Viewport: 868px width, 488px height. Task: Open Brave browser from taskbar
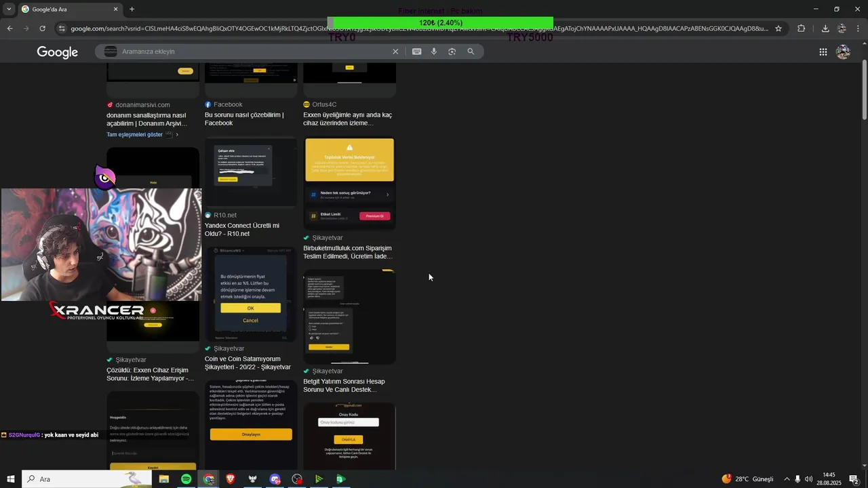tap(231, 479)
